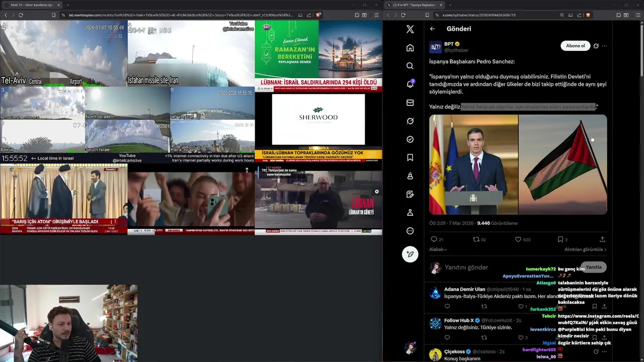This screenshot has height=362, width=644.
Task: Open BPT profile name link
Action: 449,44
